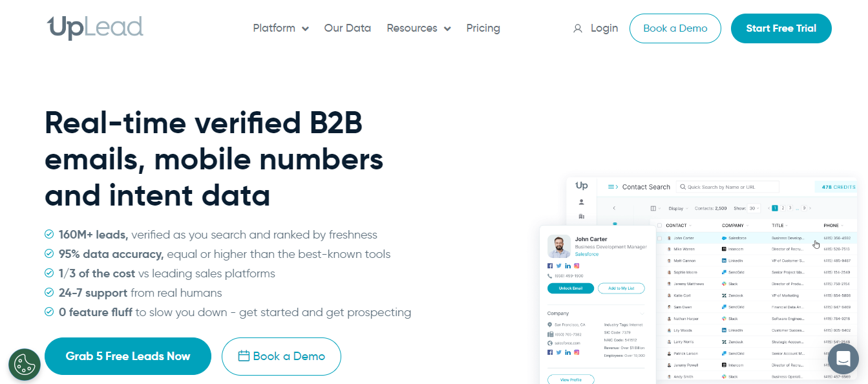Click the Grab 5 Free Leads Now button
Screen dimensions: 868x384
[x=127, y=356]
